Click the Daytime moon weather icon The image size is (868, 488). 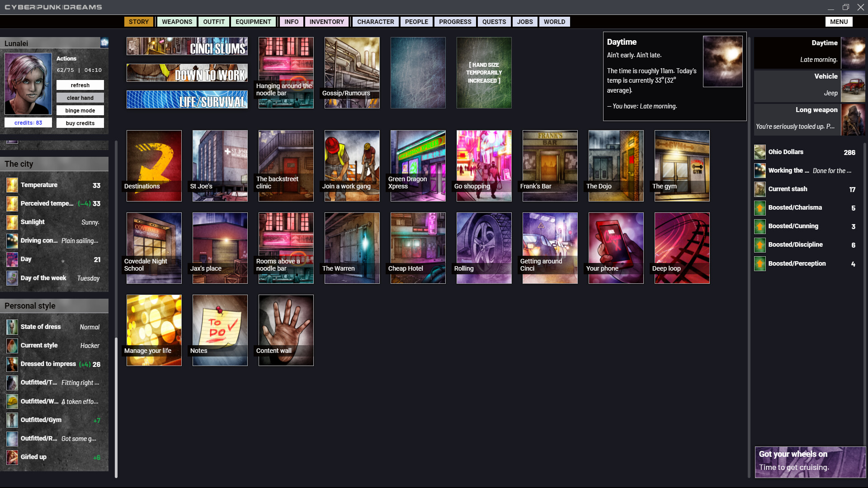tap(854, 53)
